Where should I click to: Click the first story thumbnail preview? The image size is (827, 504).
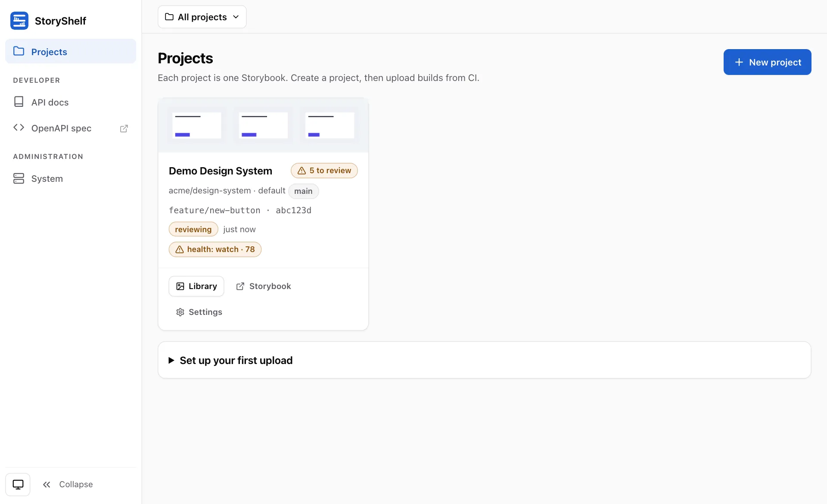pyautogui.click(x=197, y=125)
